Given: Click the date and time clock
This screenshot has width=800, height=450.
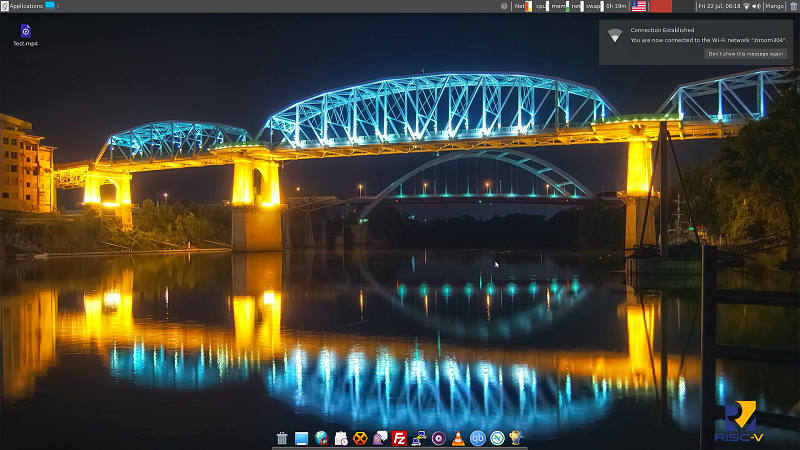Looking at the screenshot, I should 719,6.
